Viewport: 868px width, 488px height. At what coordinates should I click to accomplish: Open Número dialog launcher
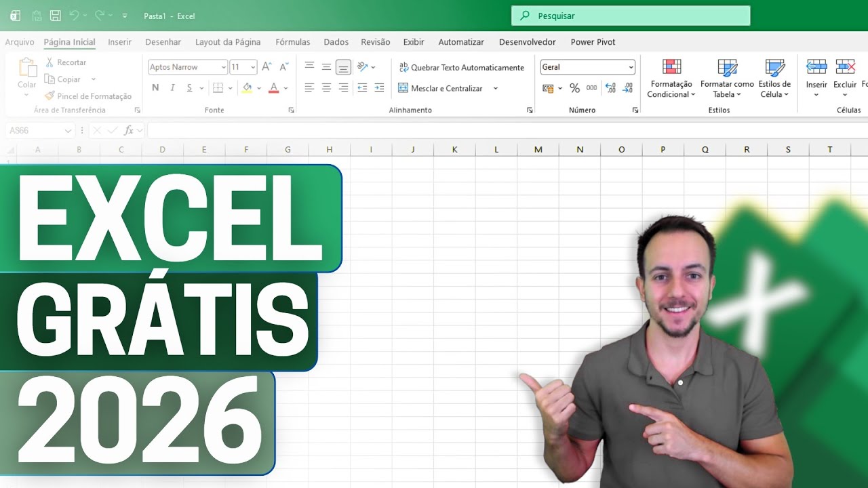coord(635,110)
